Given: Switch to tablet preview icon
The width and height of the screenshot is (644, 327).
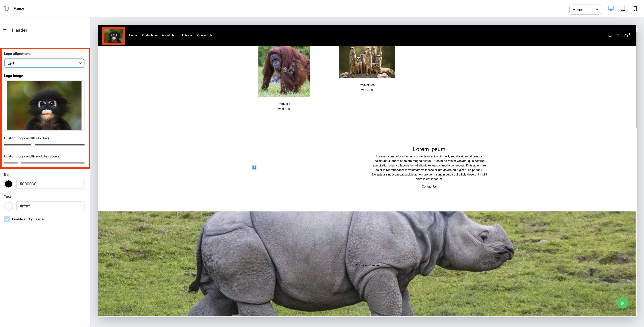Looking at the screenshot, I should pyautogui.click(x=623, y=9).
